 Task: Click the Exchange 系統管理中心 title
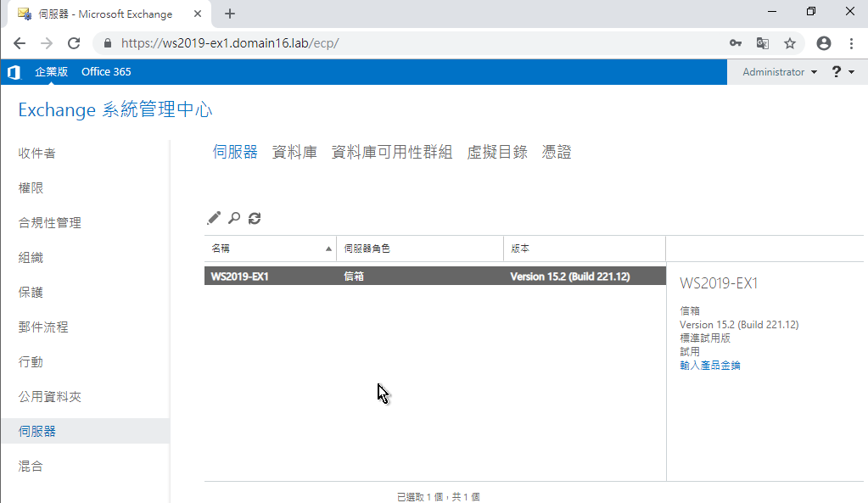115,109
